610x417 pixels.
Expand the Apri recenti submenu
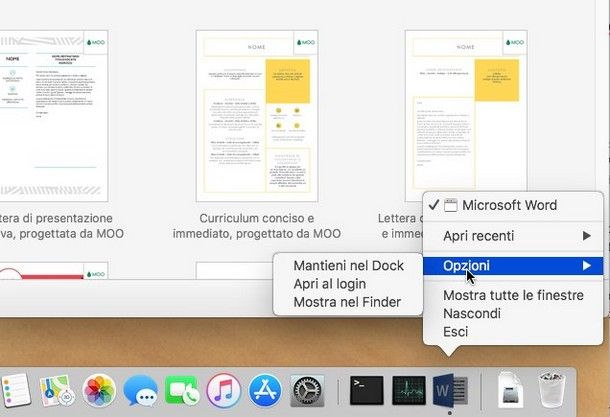(513, 236)
